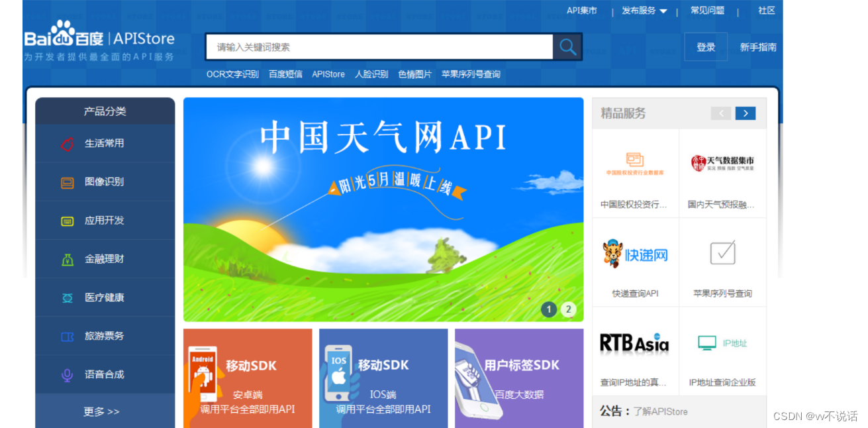This screenshot has height=428, width=868.
Task: Select the 医疗健康 category icon
Action: (68, 297)
